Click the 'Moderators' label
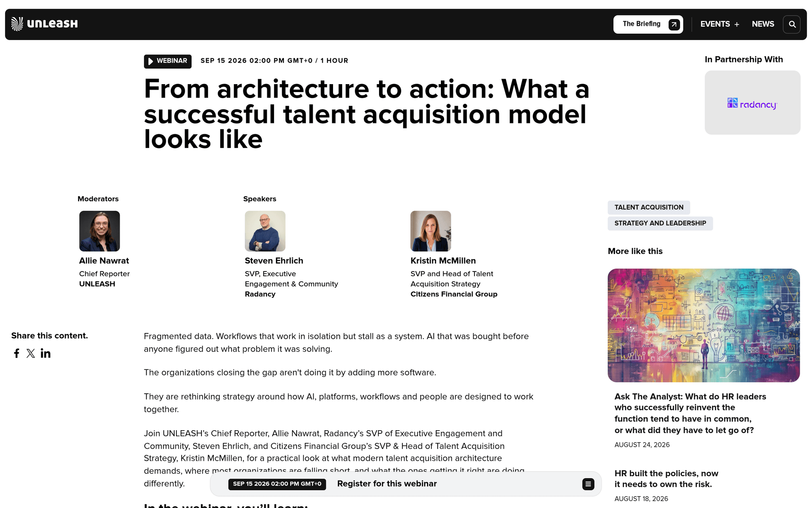 (98, 199)
